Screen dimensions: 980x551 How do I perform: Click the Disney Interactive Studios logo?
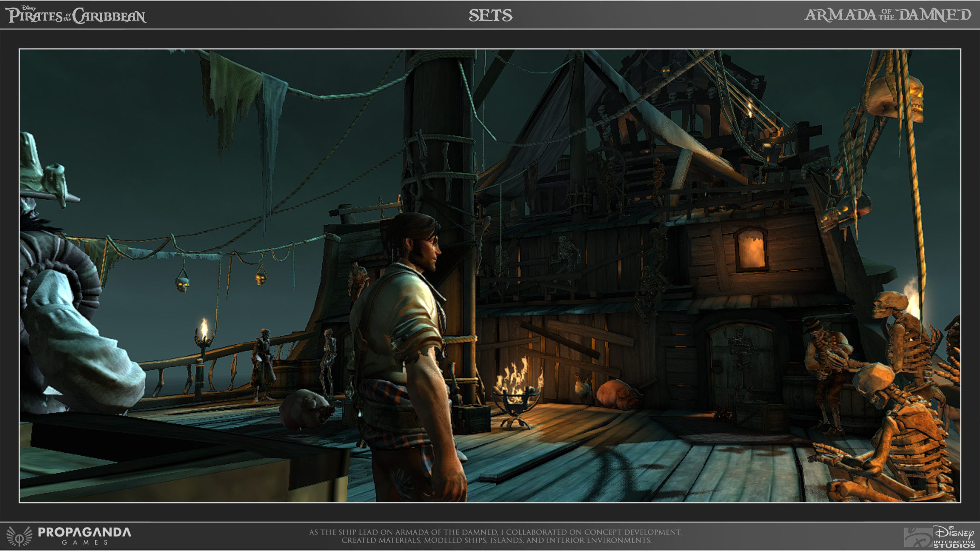[939, 536]
